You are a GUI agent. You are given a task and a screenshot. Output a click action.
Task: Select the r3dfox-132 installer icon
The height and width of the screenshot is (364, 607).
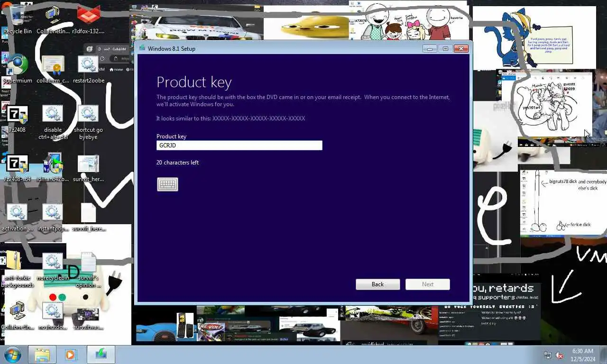point(88,20)
